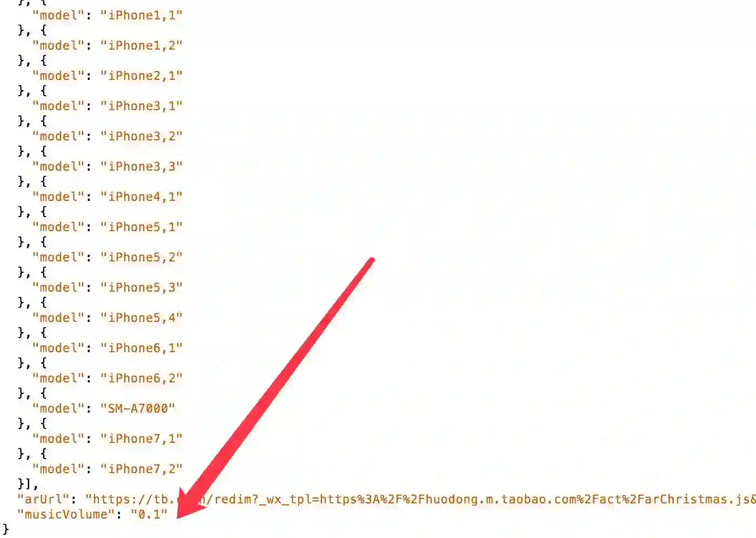
Task: Select the "iPhone5,4" string value
Action: 141,318
